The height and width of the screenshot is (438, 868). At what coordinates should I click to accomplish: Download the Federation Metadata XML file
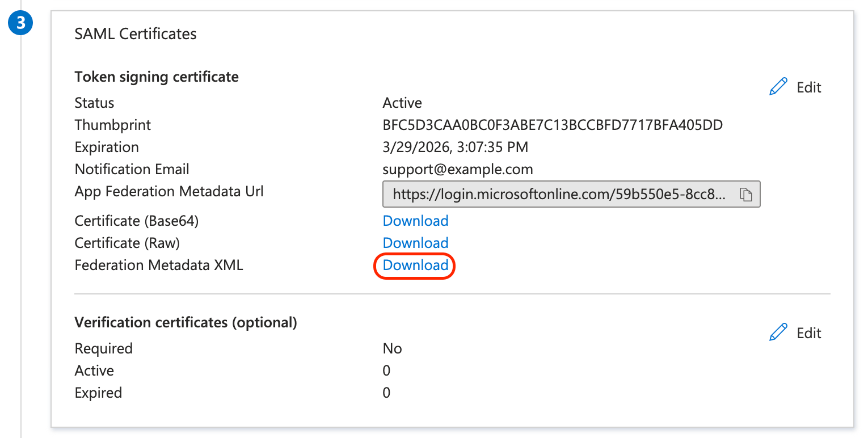pos(415,265)
